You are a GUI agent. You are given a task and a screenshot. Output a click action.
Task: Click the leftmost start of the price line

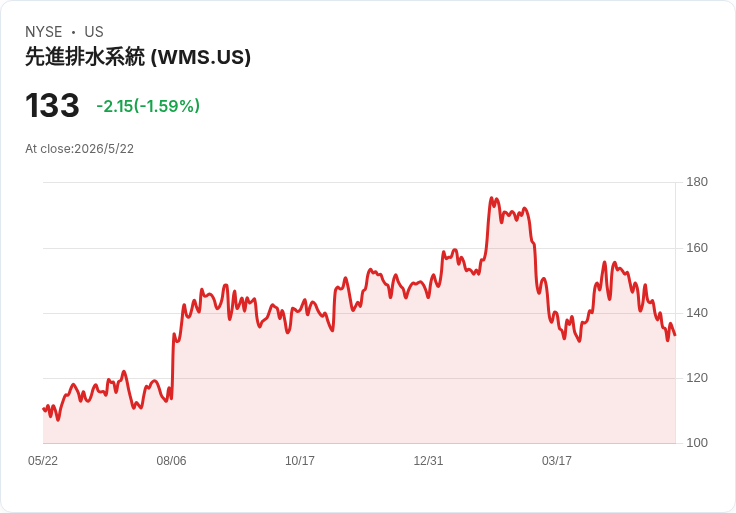pos(44,409)
